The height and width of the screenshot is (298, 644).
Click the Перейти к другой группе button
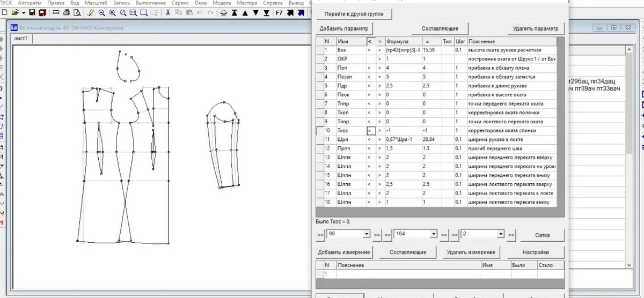pyautogui.click(x=354, y=14)
